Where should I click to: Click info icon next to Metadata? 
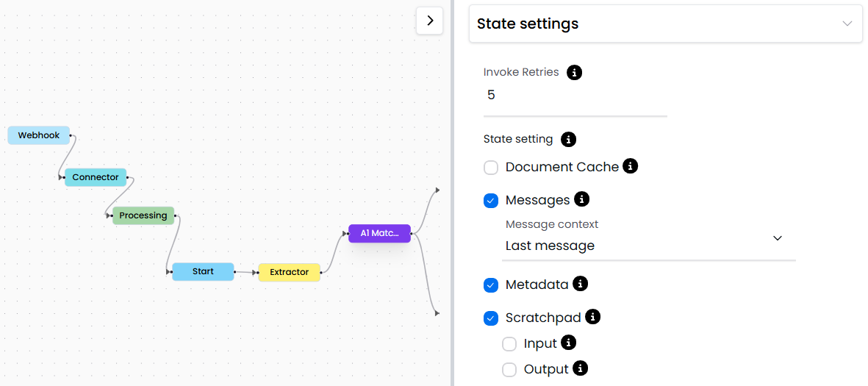(580, 284)
